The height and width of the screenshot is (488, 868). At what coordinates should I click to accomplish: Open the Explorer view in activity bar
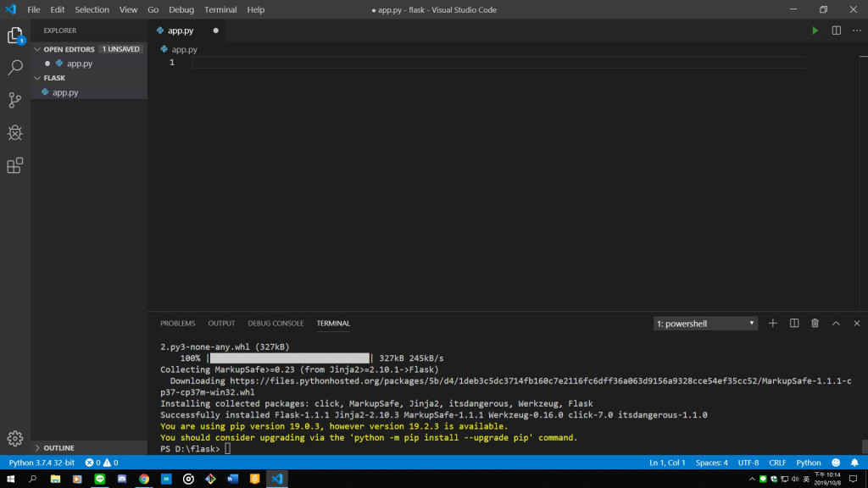[15, 36]
